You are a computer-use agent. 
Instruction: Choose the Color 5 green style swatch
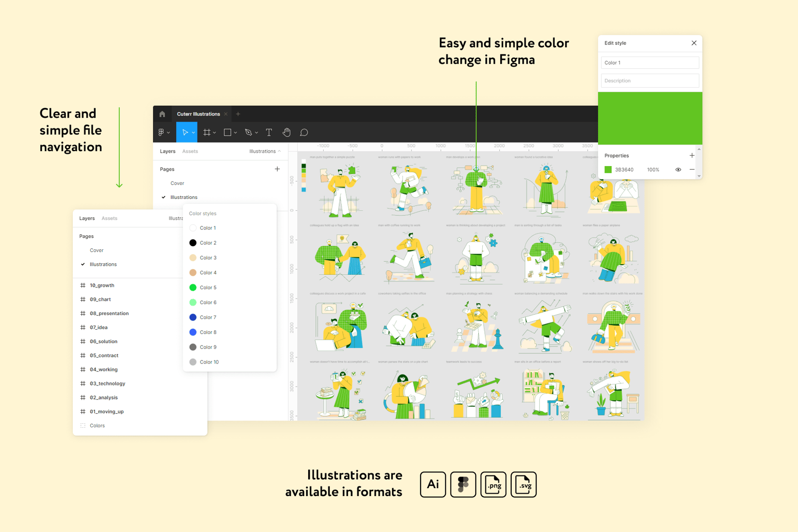[193, 288]
